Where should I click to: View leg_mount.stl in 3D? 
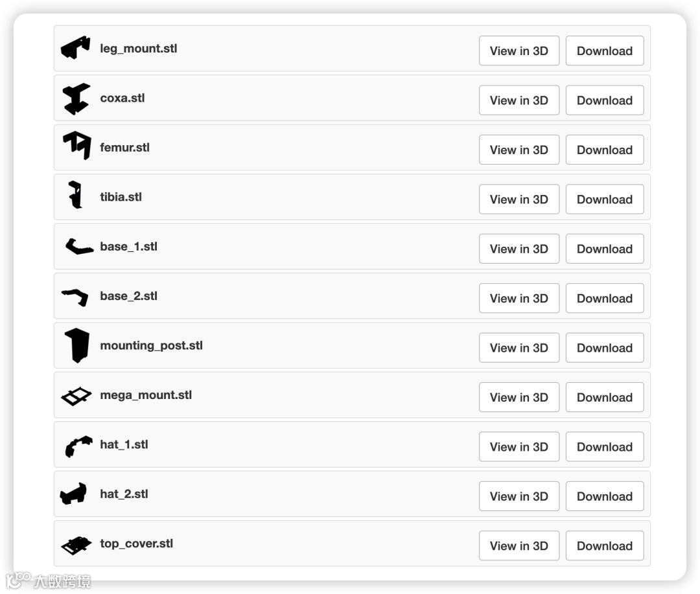(519, 51)
